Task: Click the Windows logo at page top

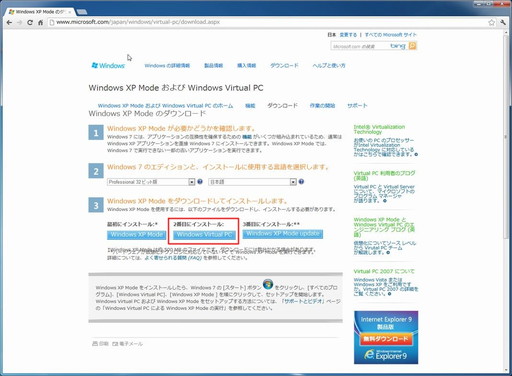Action: coord(108,65)
